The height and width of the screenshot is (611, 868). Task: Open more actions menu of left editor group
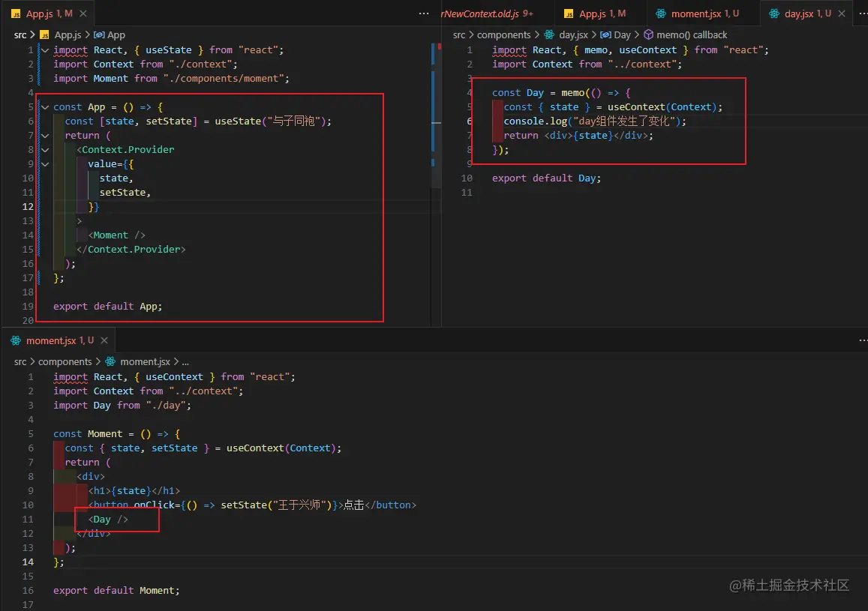[x=423, y=13]
